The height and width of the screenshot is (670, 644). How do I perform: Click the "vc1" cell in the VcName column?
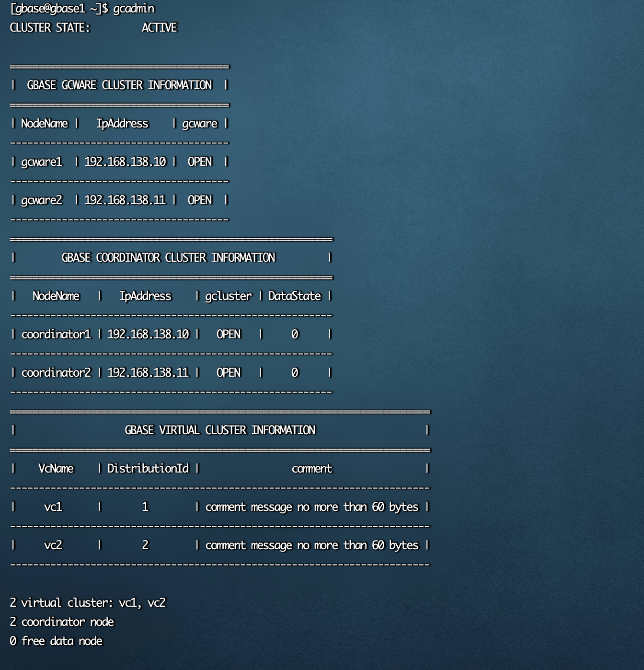tap(53, 507)
